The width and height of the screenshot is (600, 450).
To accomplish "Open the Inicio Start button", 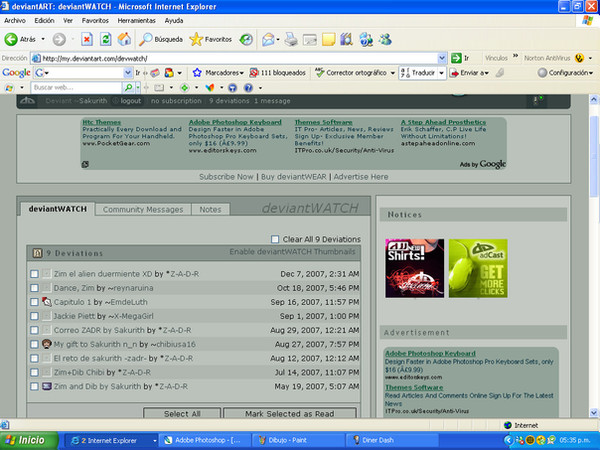I will coord(29,440).
